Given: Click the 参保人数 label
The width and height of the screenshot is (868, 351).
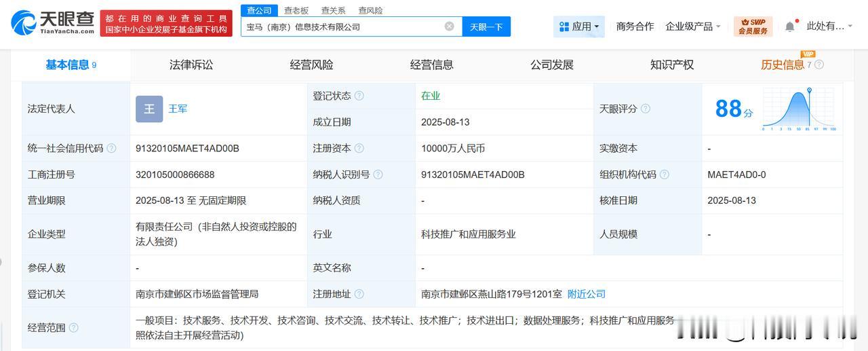Looking at the screenshot, I should (x=47, y=267).
